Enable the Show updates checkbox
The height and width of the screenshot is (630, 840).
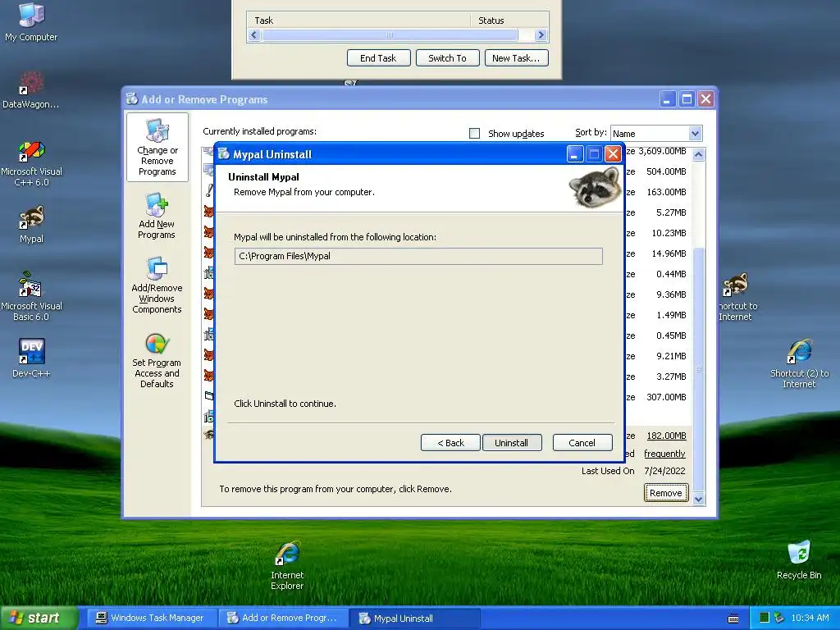point(475,134)
